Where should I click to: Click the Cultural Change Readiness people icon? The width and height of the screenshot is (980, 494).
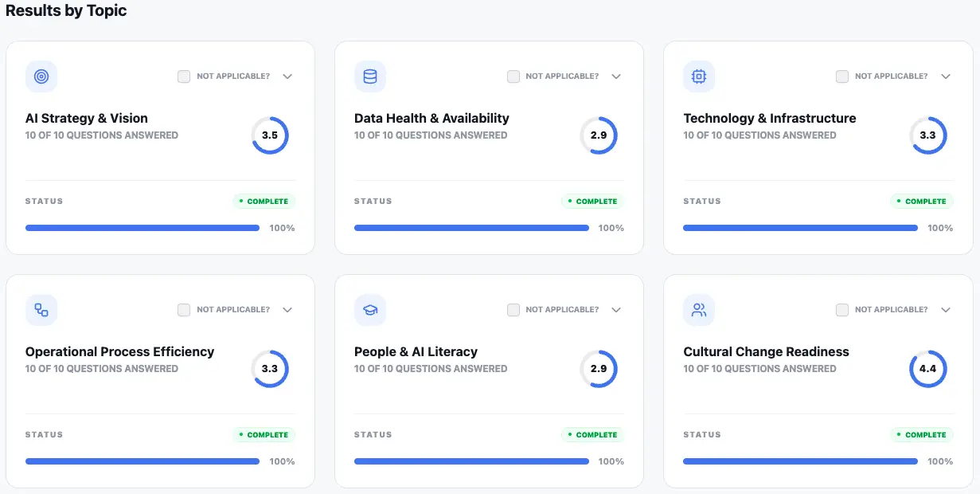[x=699, y=310]
